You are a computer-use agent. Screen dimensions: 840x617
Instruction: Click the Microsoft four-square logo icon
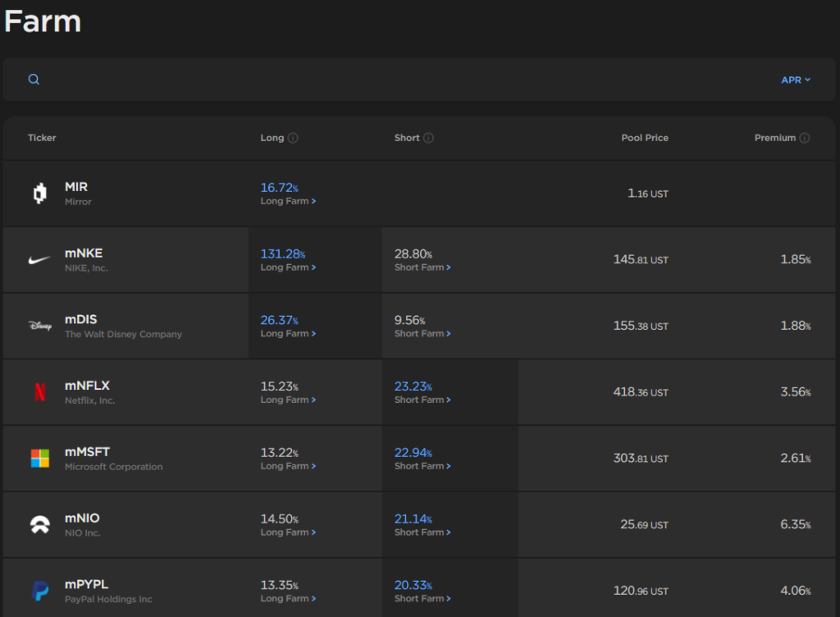39,458
